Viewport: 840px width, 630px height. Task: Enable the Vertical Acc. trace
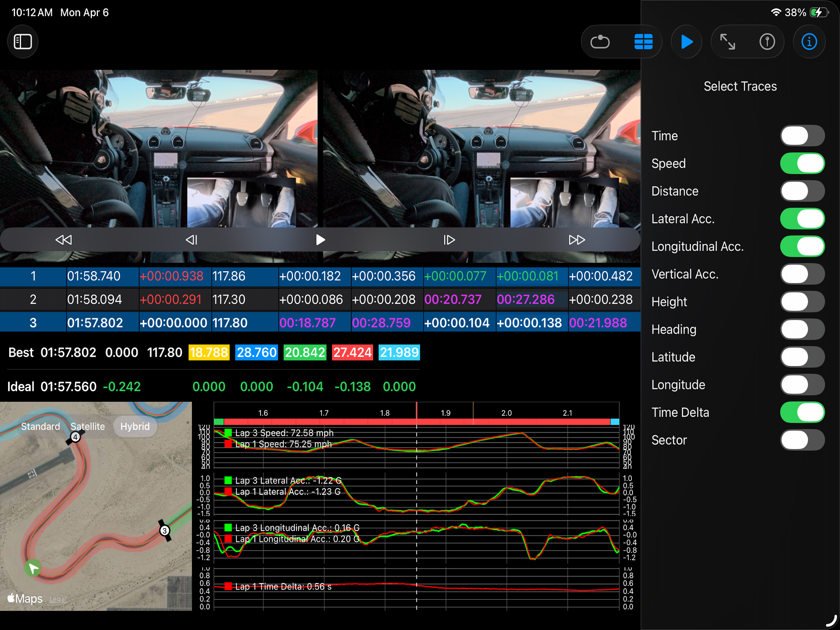[802, 274]
